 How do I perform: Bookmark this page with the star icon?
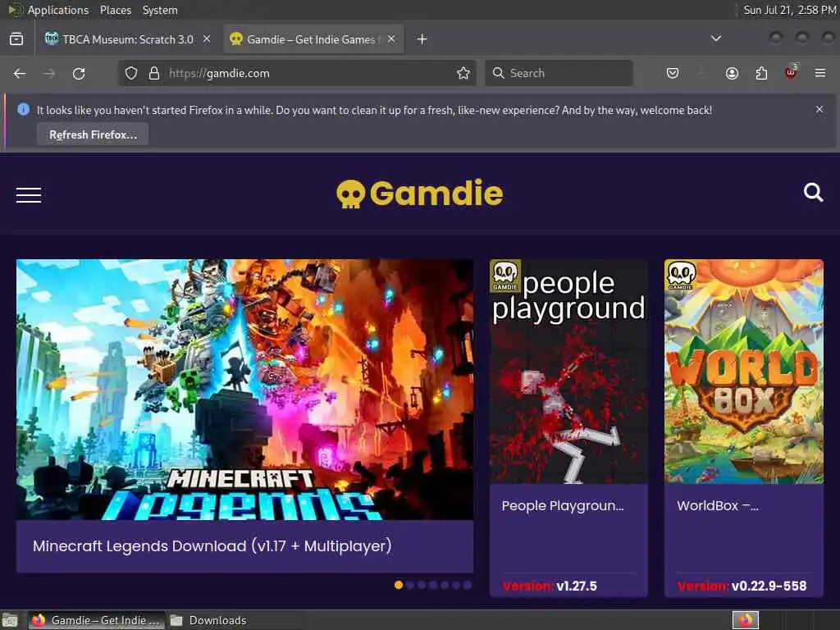(x=463, y=73)
